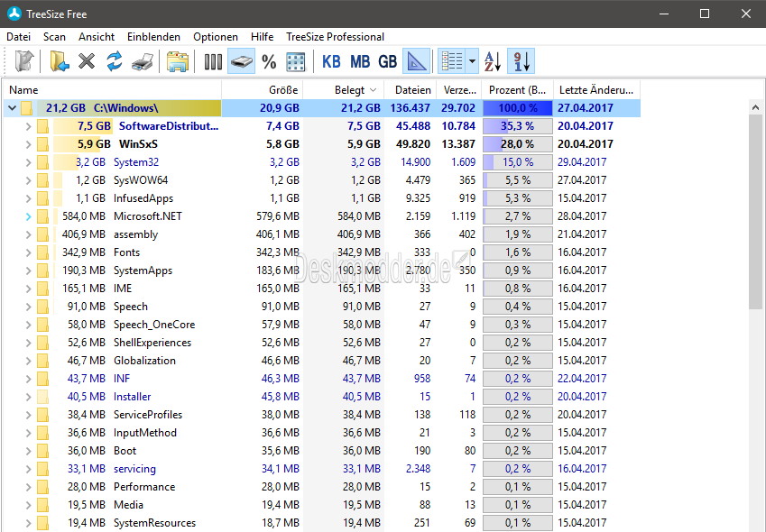Refresh the scan with the blue arrows icon

[x=115, y=61]
